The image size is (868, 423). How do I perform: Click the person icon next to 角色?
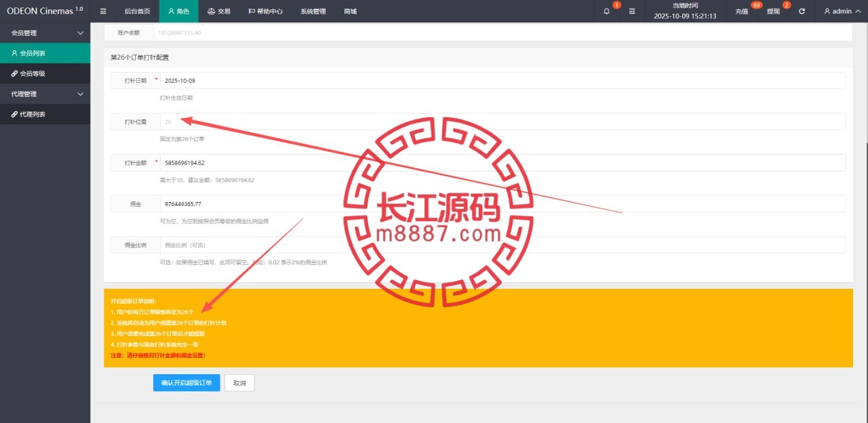tap(171, 12)
